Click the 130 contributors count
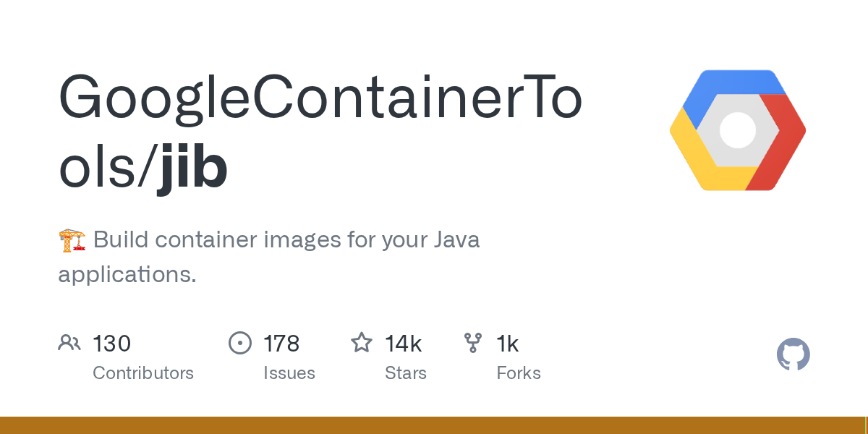The height and width of the screenshot is (434, 868). click(111, 343)
